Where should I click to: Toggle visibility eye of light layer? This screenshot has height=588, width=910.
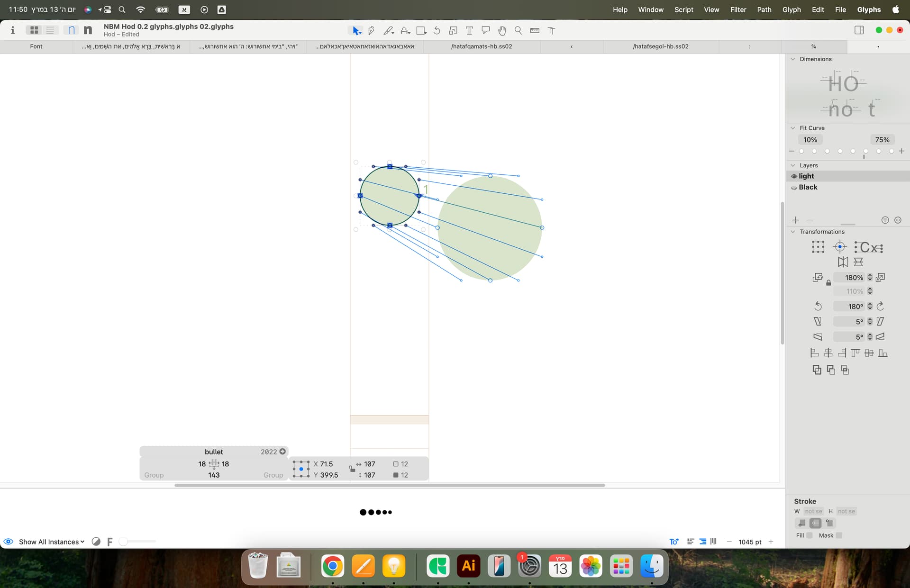pyautogui.click(x=794, y=176)
